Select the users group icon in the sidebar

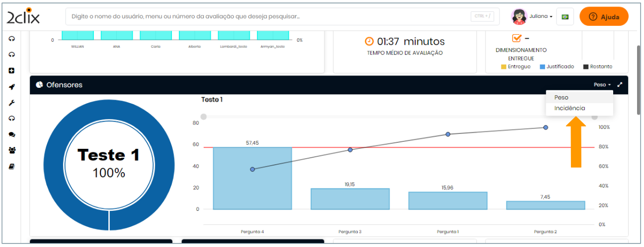pos(11,150)
